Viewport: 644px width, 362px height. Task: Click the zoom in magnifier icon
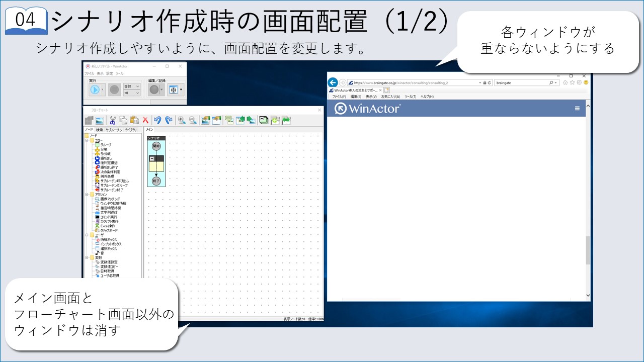point(181,120)
